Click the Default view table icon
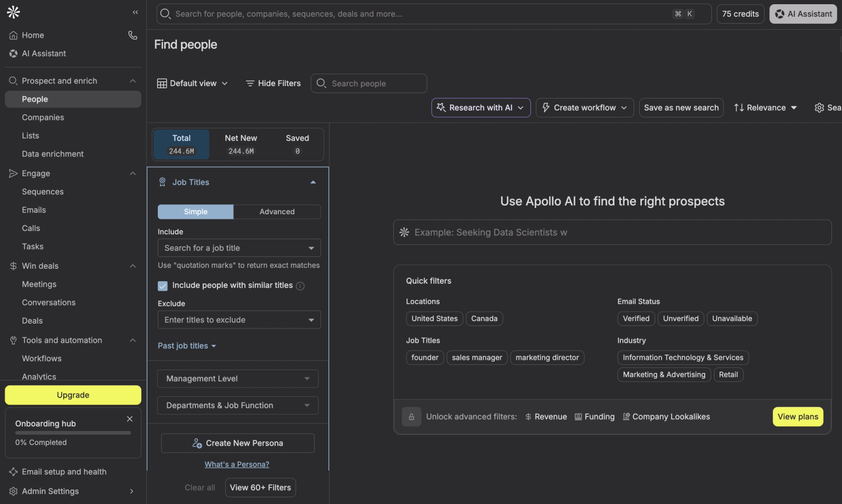The width and height of the screenshot is (842, 504). pos(162,84)
